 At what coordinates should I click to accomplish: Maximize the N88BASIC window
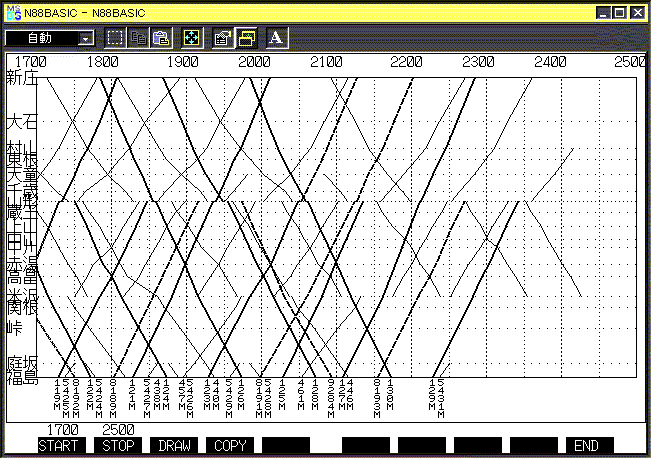click(x=621, y=12)
